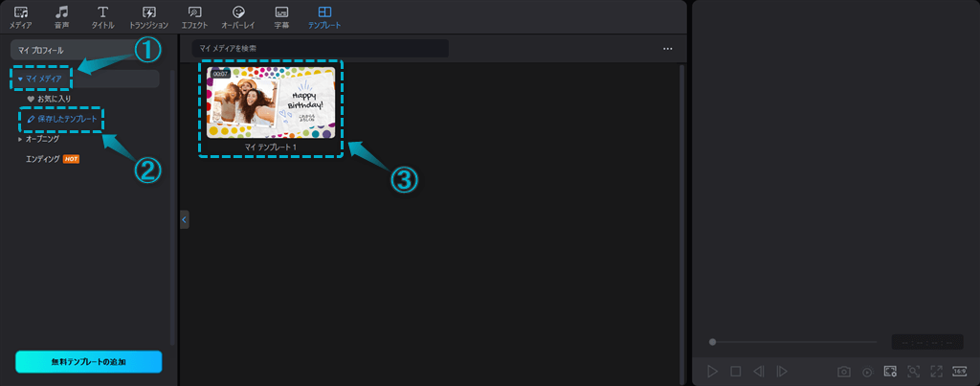Select the マイ テンプレート 1 thumbnail

(270, 103)
